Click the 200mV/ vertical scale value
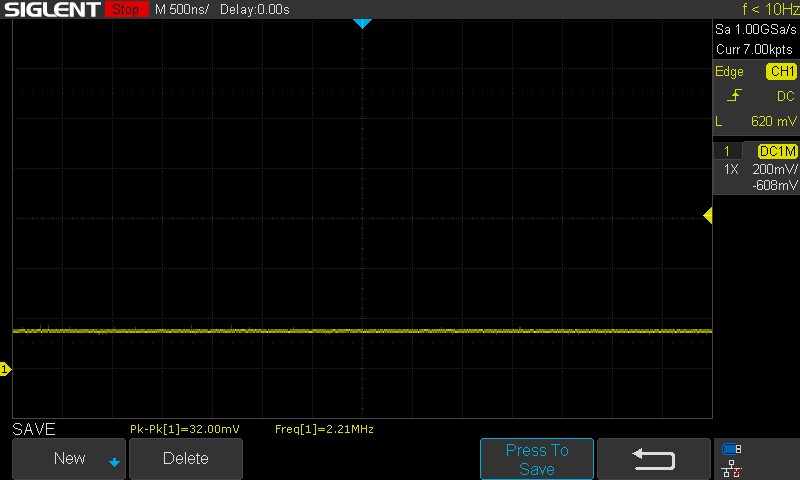This screenshot has width=800, height=480. (774, 169)
